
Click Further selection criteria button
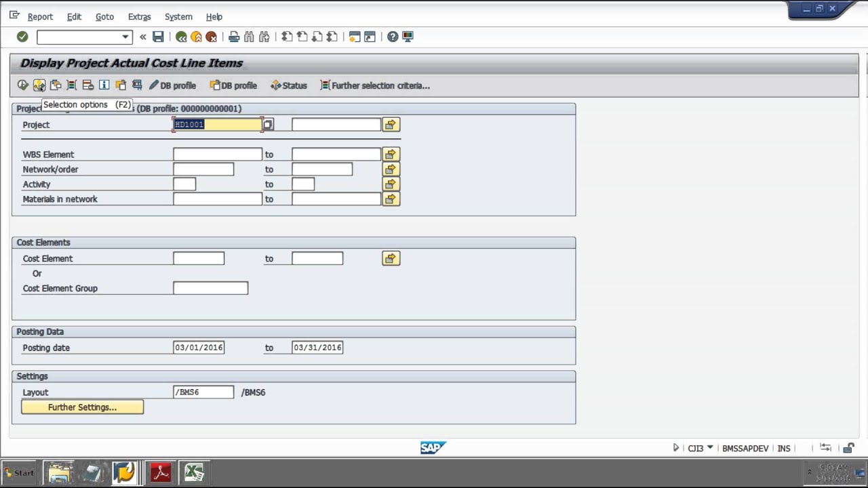(375, 85)
